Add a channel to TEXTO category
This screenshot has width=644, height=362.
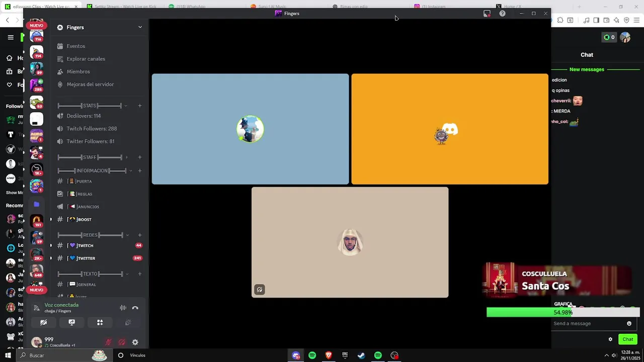[x=140, y=274]
